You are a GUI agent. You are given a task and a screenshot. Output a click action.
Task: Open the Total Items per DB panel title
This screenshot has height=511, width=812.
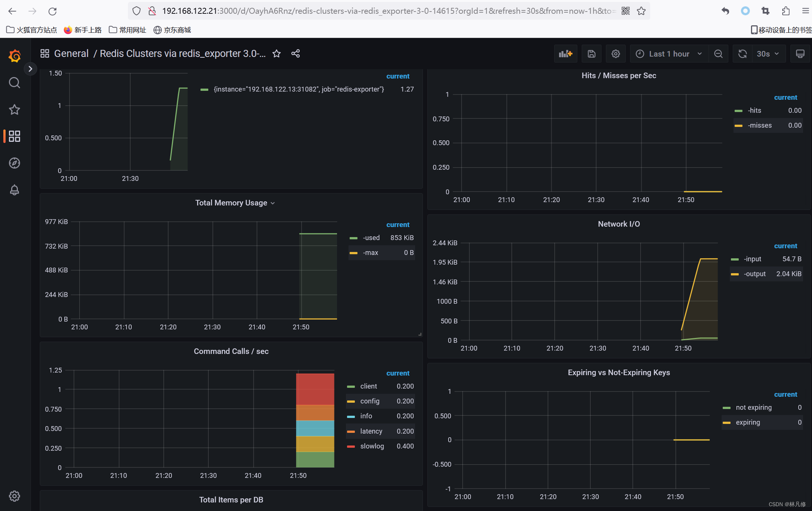tap(231, 500)
